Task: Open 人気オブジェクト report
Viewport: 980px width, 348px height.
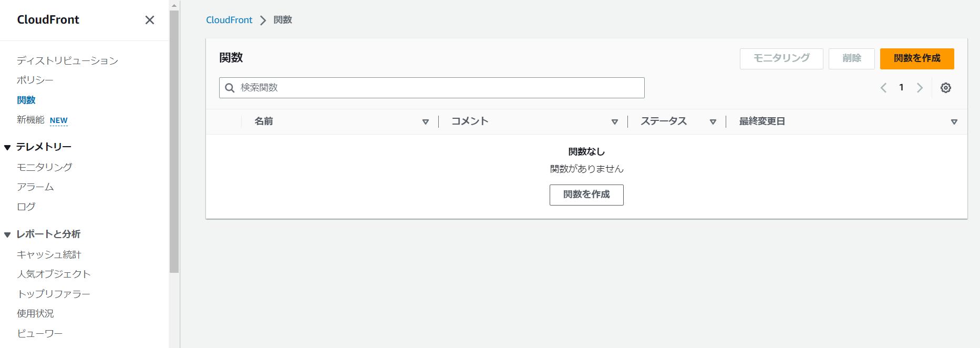Action: point(54,274)
